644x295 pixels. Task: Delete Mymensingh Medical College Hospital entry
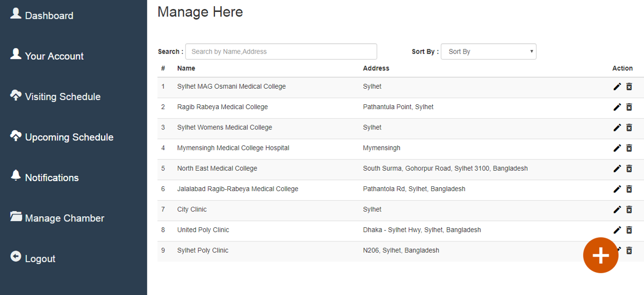629,148
